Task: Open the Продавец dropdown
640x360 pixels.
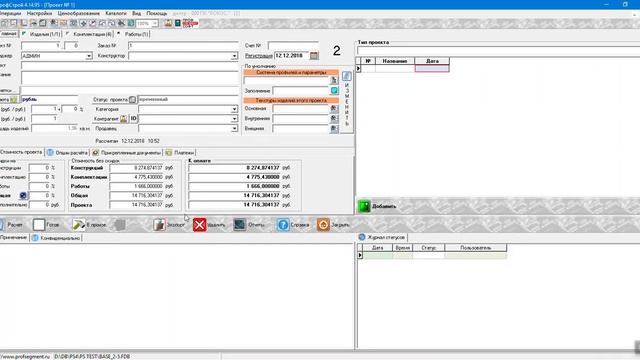Action: (234, 129)
